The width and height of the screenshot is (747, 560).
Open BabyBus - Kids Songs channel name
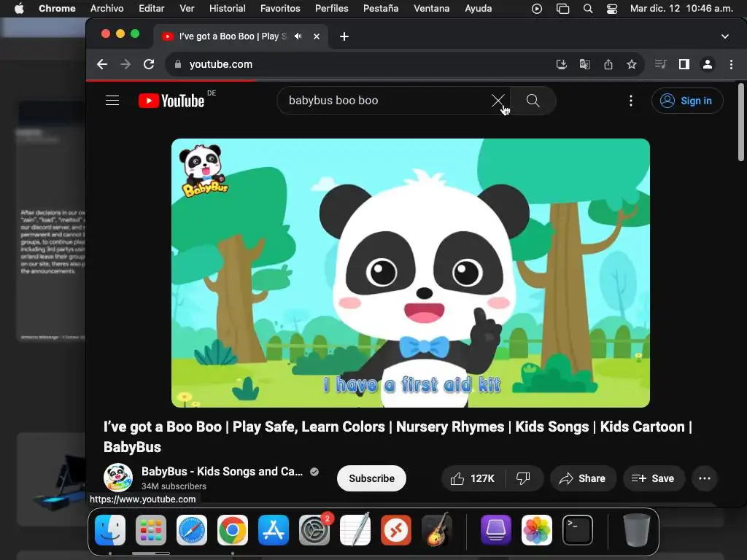click(x=222, y=472)
